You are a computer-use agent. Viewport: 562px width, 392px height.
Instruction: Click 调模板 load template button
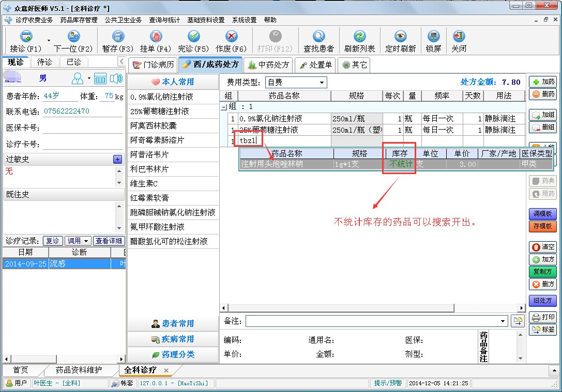pyautogui.click(x=543, y=214)
